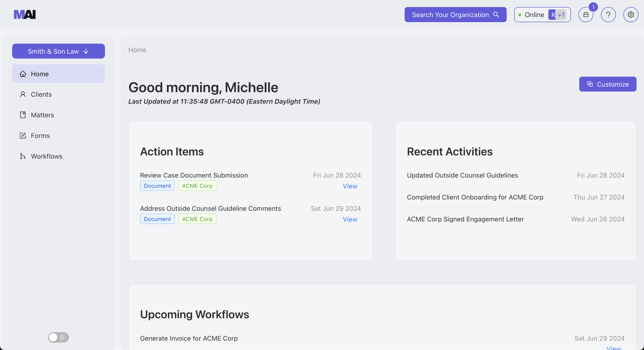Click Document tag under Review Case
Viewport: 644px width, 350px height.
157,186
